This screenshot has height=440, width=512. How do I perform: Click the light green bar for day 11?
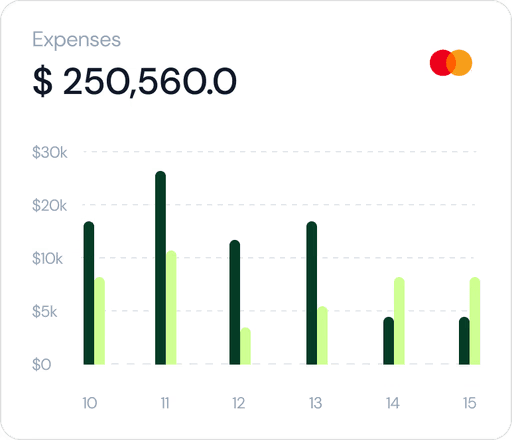171,307
